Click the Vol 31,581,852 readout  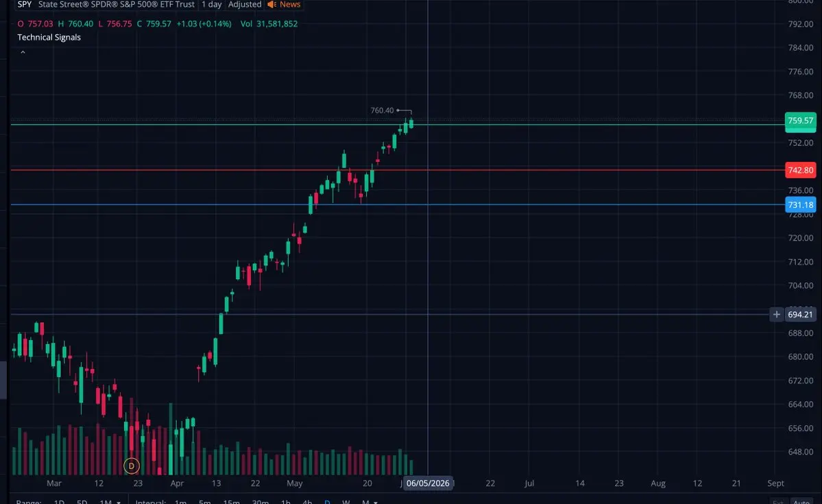(269, 23)
